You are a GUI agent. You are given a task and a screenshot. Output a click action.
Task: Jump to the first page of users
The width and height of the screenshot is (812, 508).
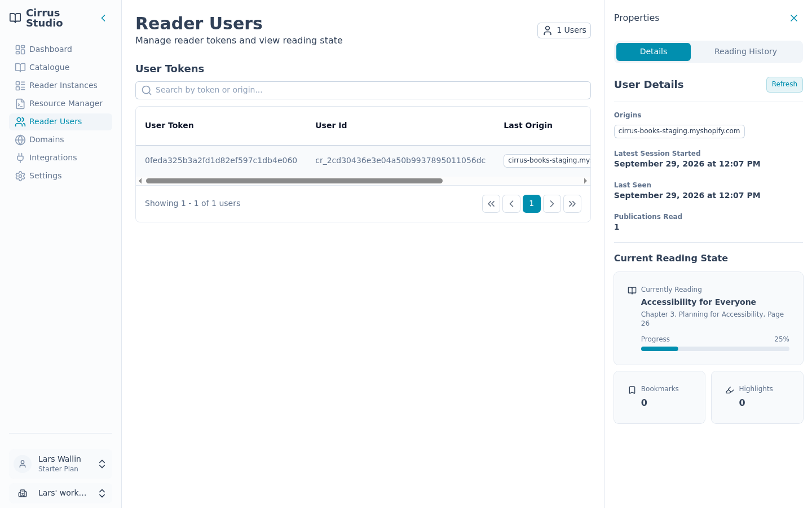point(491,204)
